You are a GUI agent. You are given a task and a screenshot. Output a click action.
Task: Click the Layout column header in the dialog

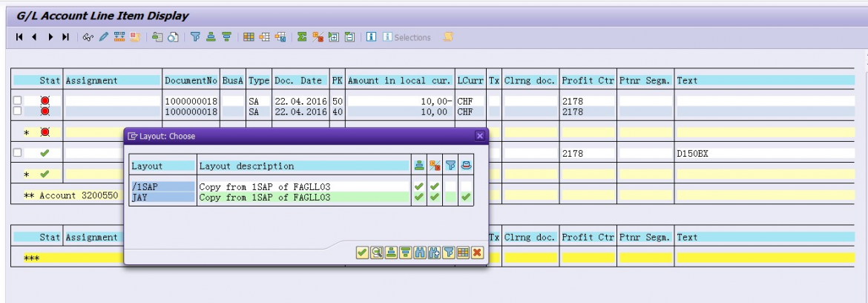(x=162, y=166)
